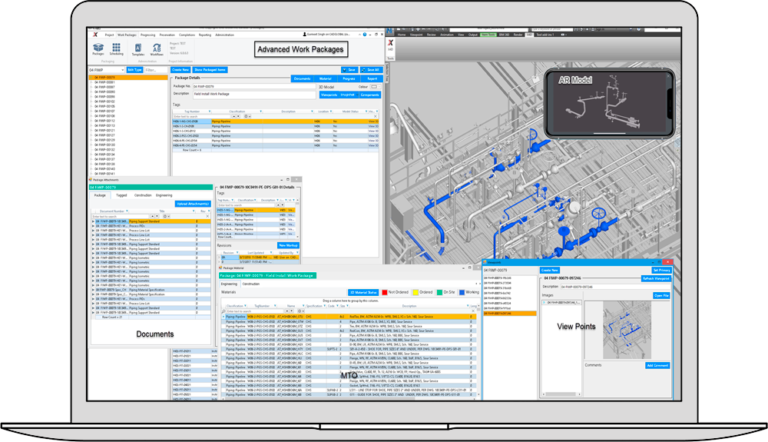
Task: Click the Navisworks N application icon
Action: (390, 32)
